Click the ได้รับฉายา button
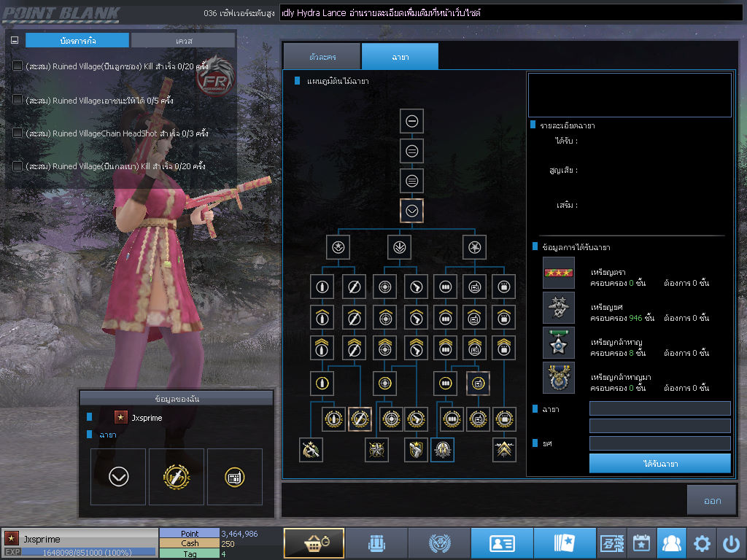This screenshot has width=747, height=560. point(659,463)
